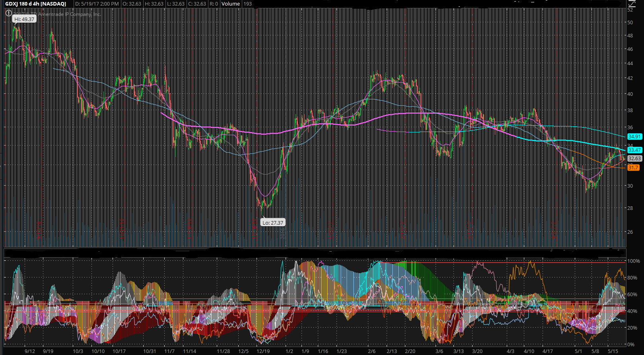Click the 80% level on the lower study axis
Viewport: 644px width, 355px height.
(x=632, y=278)
